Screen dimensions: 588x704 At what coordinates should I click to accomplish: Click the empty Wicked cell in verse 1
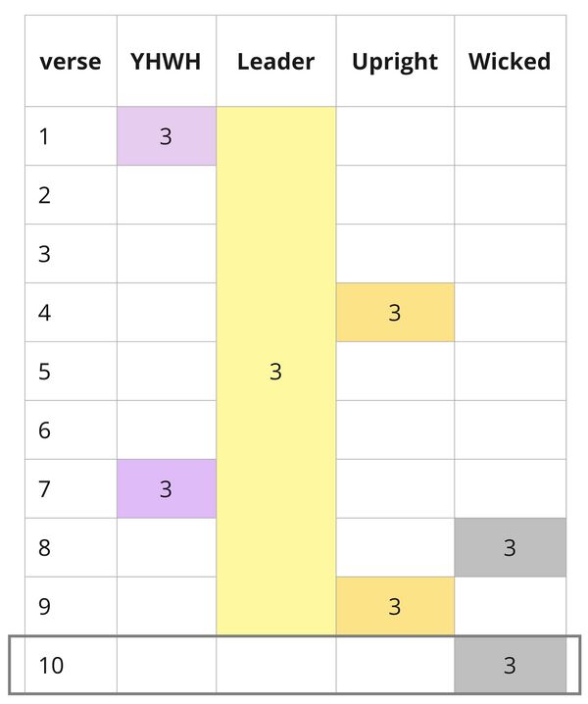pos(510,136)
